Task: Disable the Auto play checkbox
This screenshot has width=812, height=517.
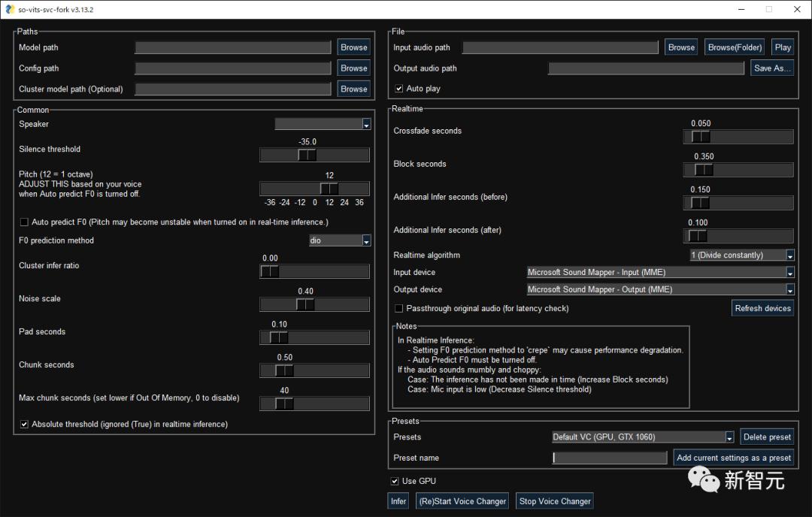Action: tap(399, 89)
